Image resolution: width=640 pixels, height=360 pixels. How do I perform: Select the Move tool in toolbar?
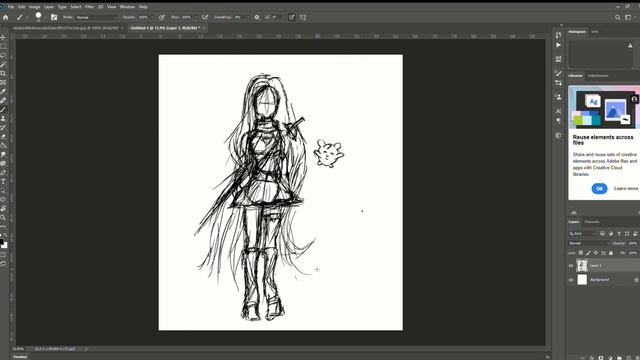[x=3, y=38]
